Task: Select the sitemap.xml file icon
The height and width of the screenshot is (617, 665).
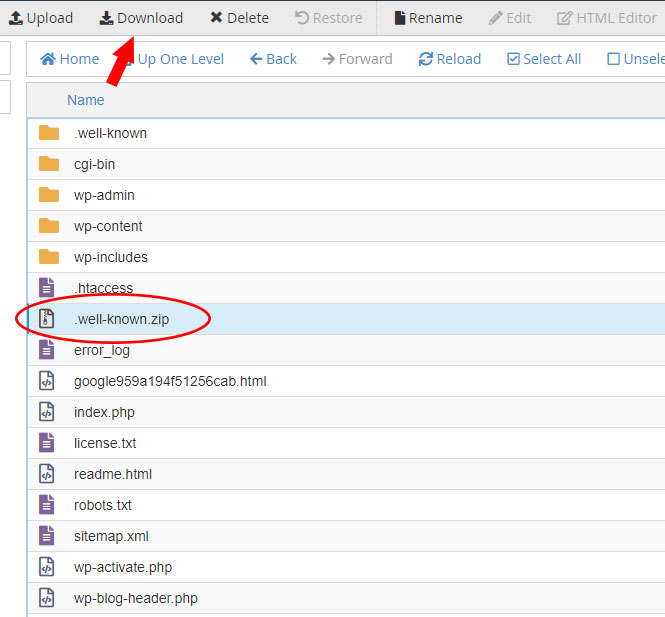Action: tap(46, 536)
